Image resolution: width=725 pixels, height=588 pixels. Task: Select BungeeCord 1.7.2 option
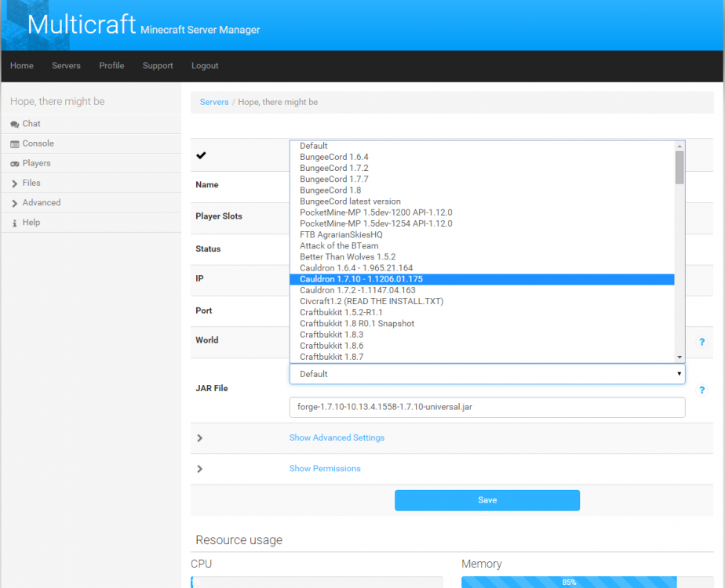pyautogui.click(x=482, y=168)
